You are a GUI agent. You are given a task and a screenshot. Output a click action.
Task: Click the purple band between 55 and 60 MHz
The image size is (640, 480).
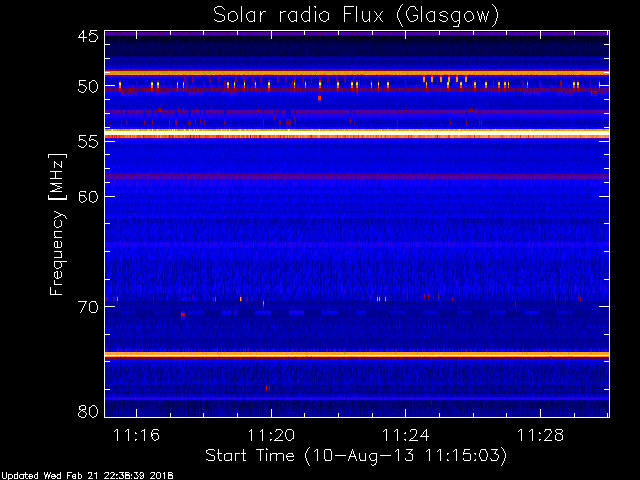tap(356, 177)
